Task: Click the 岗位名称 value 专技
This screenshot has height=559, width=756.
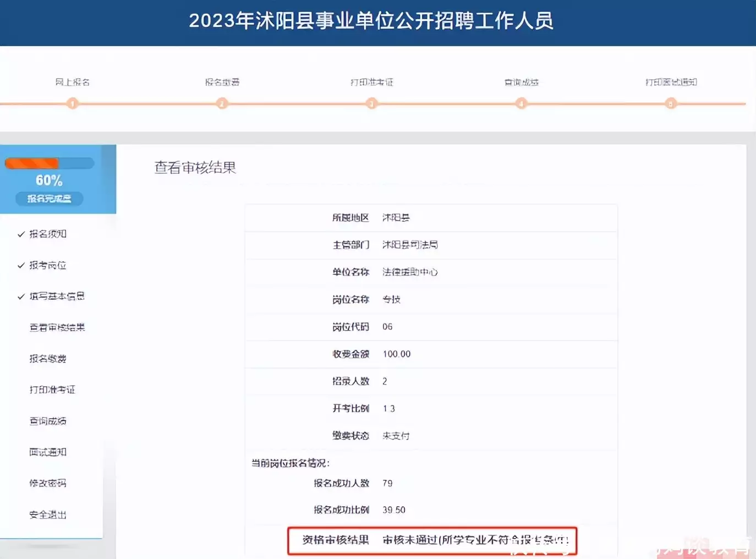Action: coord(391,299)
